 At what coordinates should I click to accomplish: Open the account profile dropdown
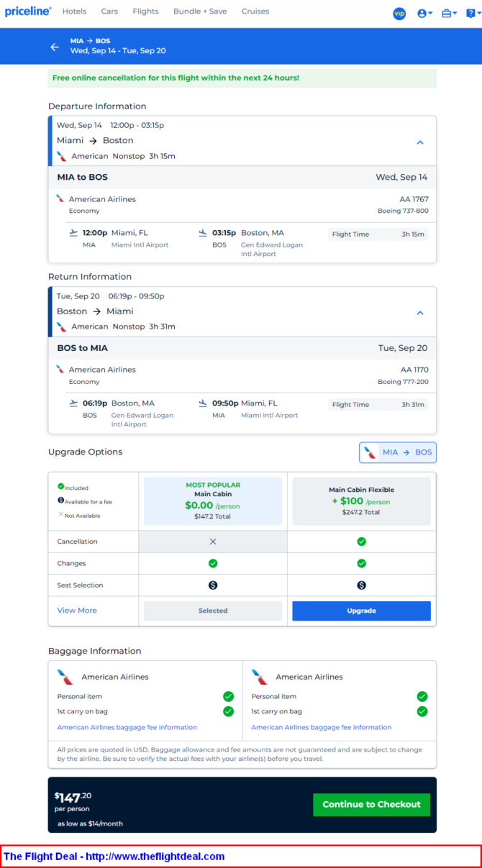point(424,13)
